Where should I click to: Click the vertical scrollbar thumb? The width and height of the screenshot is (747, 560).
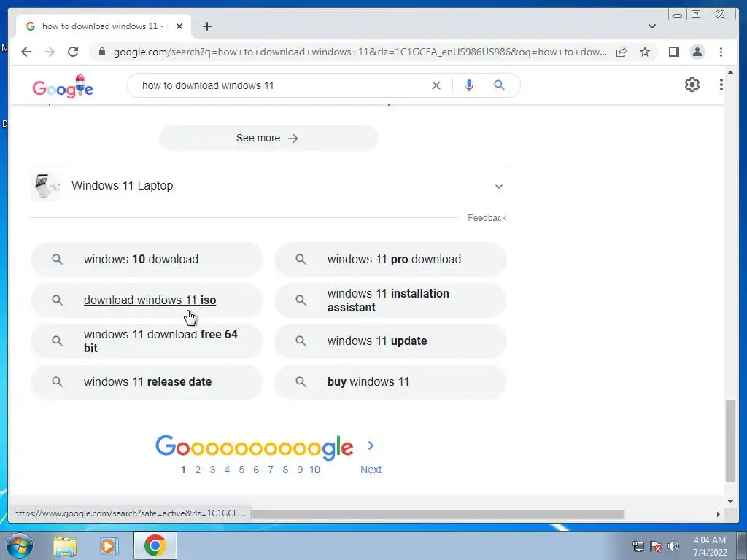click(729, 441)
